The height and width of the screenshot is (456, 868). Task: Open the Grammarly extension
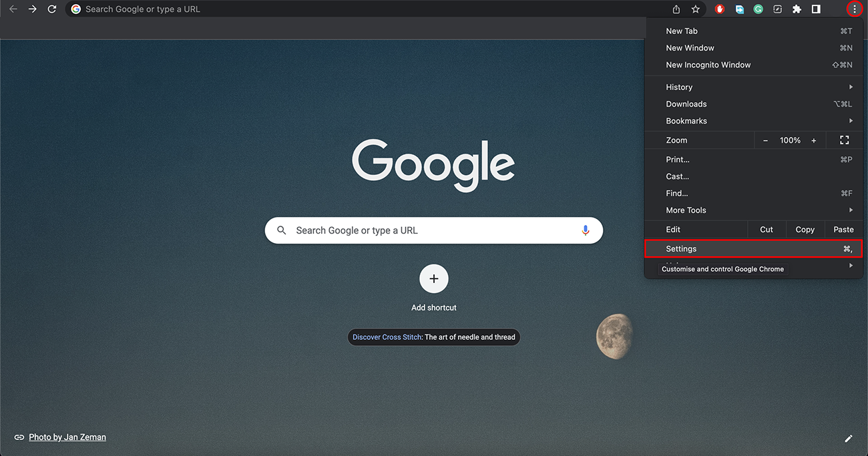758,9
